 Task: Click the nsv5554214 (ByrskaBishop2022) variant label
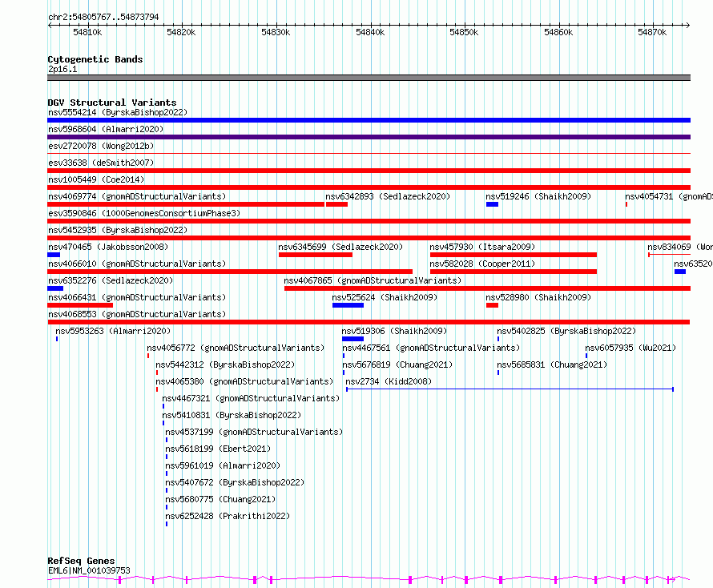pos(118,112)
